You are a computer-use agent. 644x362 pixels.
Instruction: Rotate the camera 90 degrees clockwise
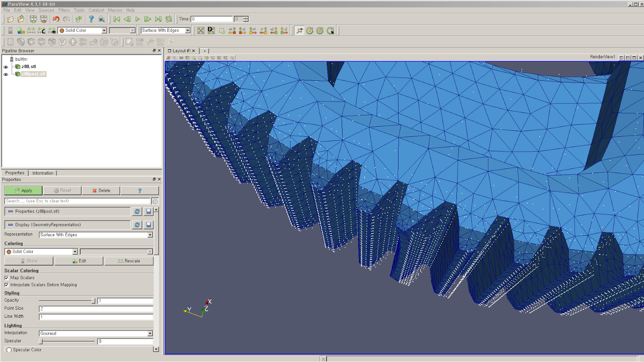(330, 30)
